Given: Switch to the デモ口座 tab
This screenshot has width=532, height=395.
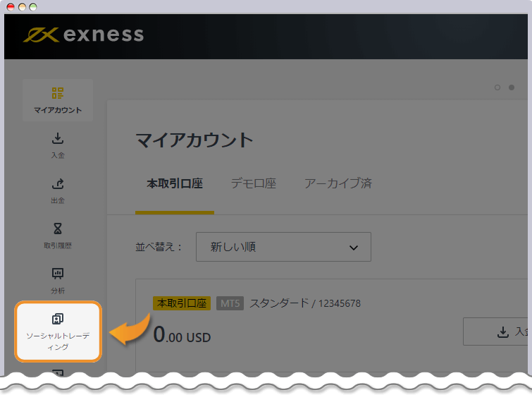Looking at the screenshot, I should tap(254, 183).
